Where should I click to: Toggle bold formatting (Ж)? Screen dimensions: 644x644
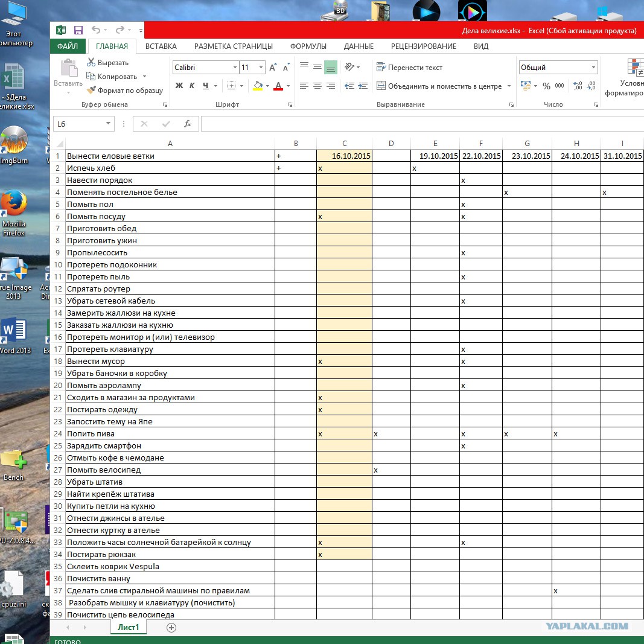pyautogui.click(x=179, y=86)
